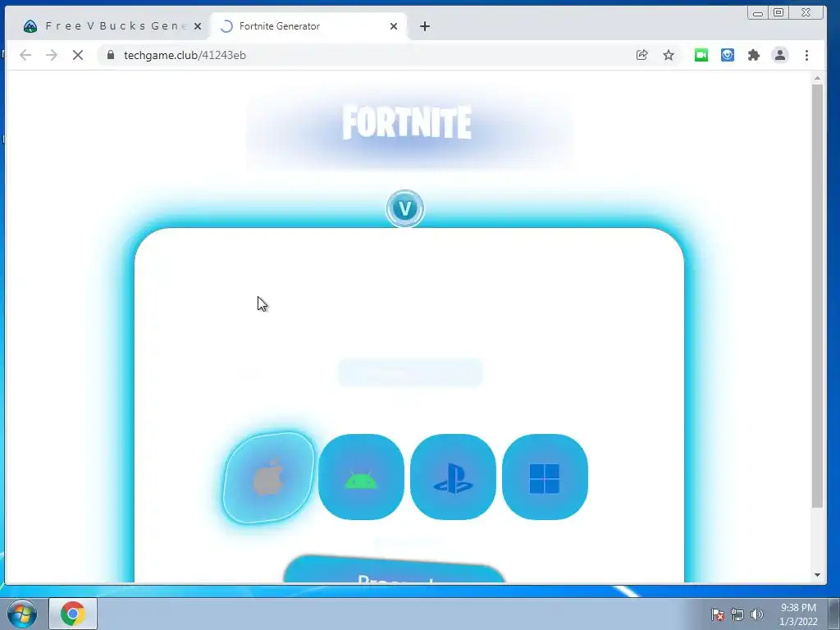Close the Free V Bucks tab

[198, 26]
